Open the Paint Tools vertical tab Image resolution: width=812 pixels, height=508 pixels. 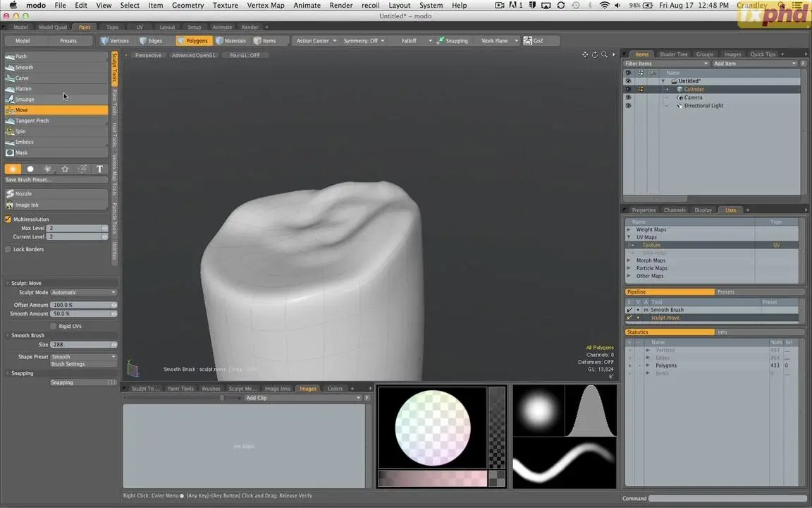click(114, 102)
